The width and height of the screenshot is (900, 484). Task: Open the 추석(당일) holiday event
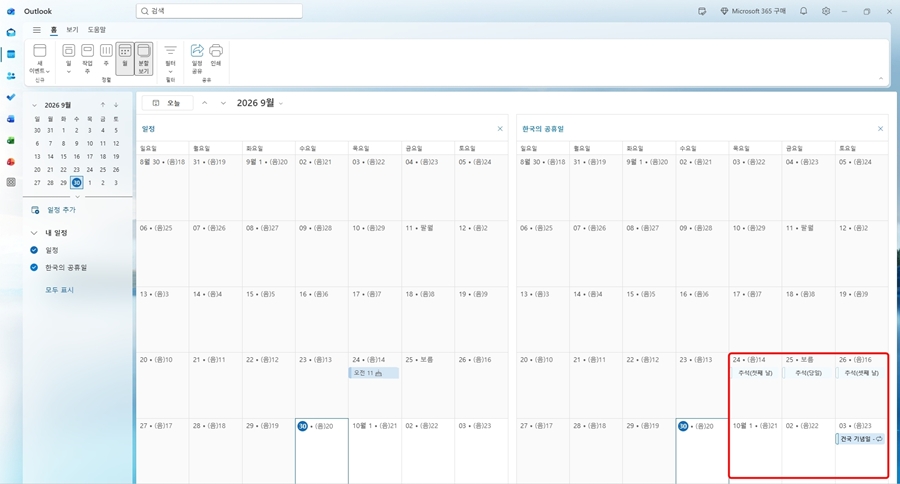click(808, 373)
